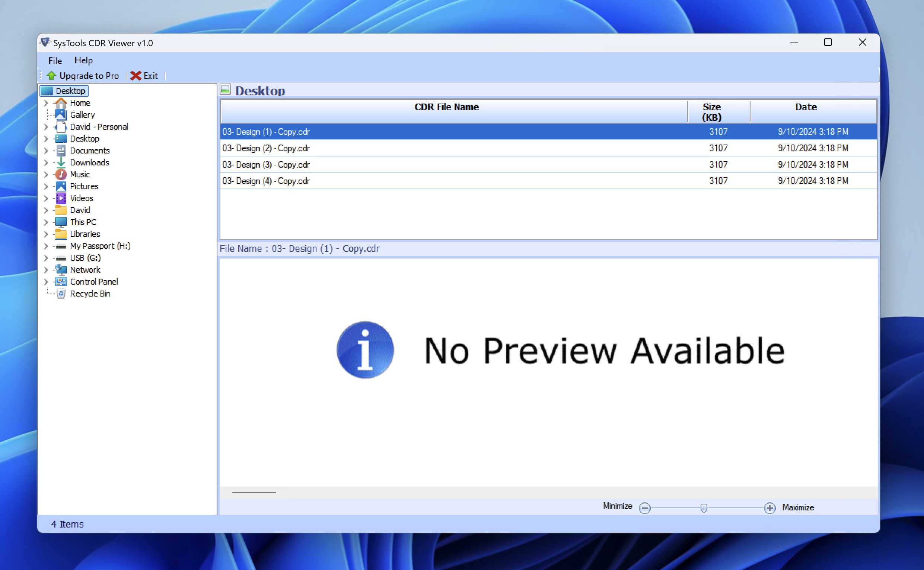Click the Gallery icon in folder tree

point(61,115)
